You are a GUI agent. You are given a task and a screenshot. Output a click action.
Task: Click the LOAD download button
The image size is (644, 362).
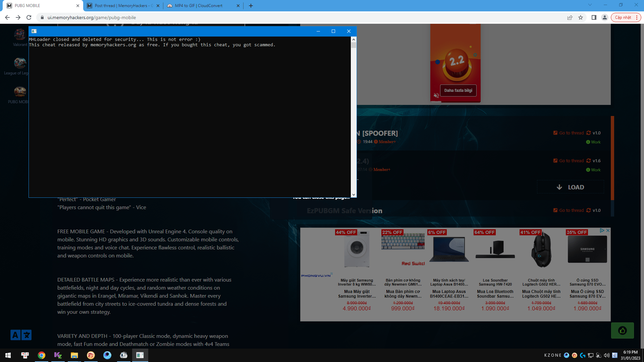(x=571, y=187)
